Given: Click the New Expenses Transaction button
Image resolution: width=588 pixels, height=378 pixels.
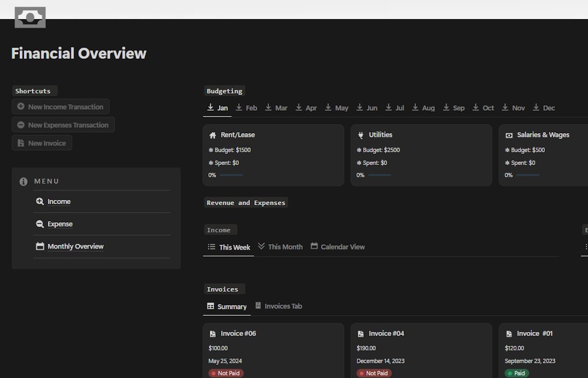Looking at the screenshot, I should point(63,125).
